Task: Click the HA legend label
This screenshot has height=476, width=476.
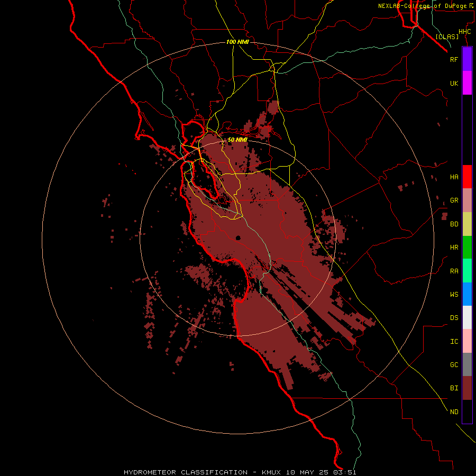Action: coord(454,177)
